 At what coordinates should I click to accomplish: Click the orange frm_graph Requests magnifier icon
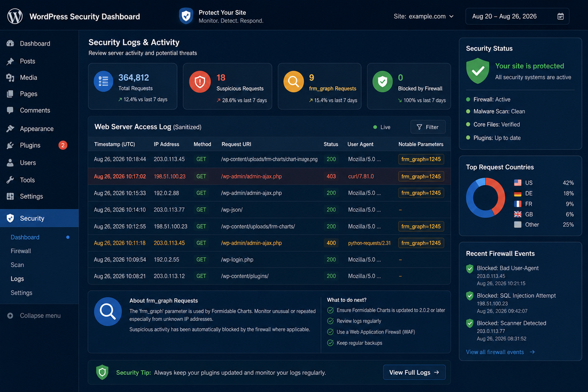pos(293,81)
